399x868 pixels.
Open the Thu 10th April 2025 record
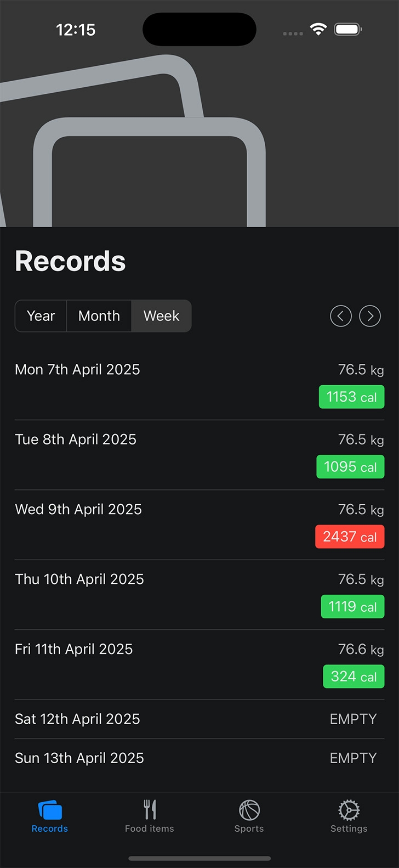point(200,595)
